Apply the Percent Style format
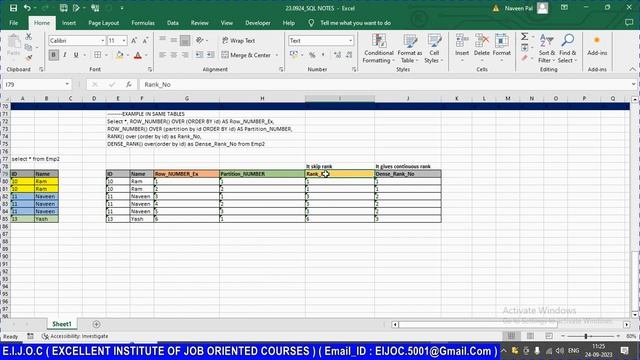The image size is (640, 360). click(312, 55)
